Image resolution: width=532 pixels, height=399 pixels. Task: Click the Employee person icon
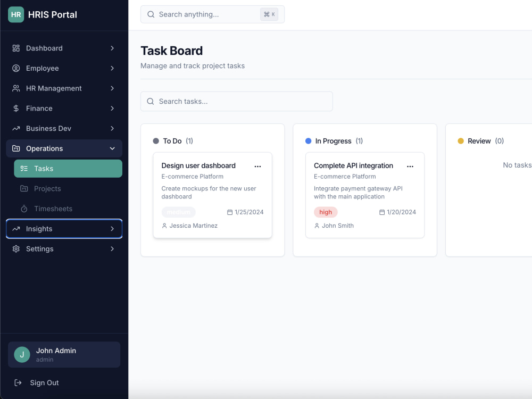tap(16, 68)
